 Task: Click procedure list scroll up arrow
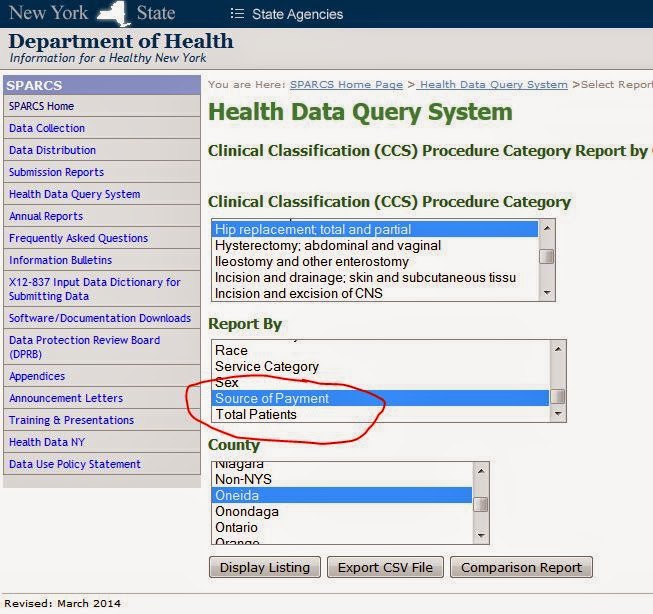point(547,228)
